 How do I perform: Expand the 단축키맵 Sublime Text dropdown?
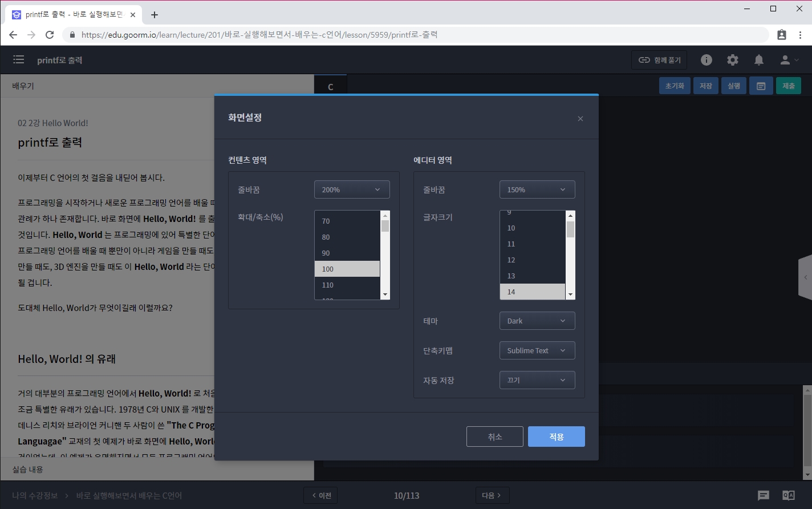click(537, 350)
